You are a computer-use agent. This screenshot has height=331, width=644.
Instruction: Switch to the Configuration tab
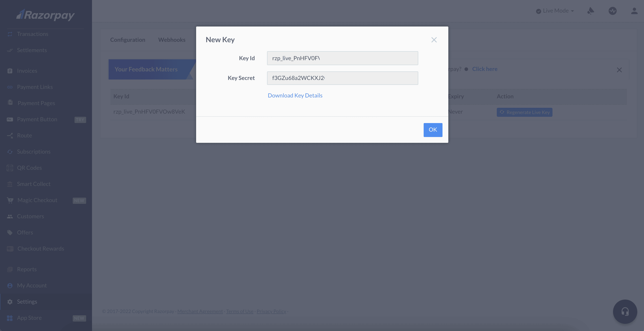(x=128, y=40)
